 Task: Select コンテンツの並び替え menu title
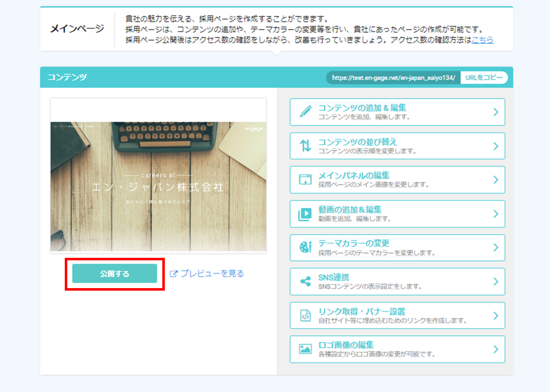tap(357, 142)
